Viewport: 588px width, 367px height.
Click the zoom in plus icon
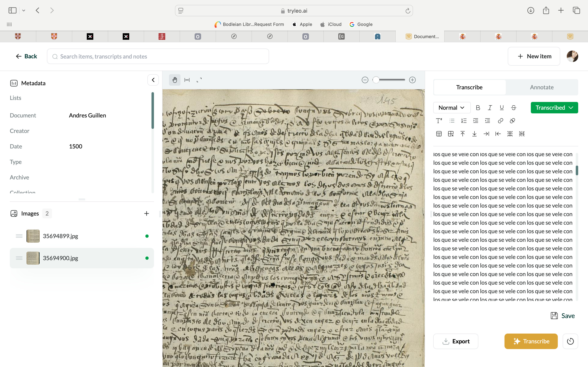(x=412, y=80)
